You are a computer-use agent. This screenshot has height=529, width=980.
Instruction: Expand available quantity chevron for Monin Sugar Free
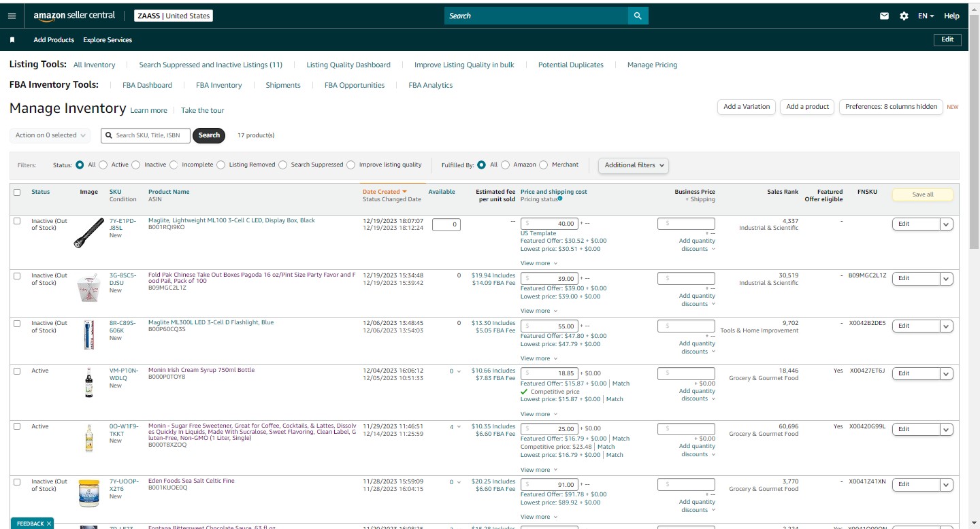(x=459, y=427)
